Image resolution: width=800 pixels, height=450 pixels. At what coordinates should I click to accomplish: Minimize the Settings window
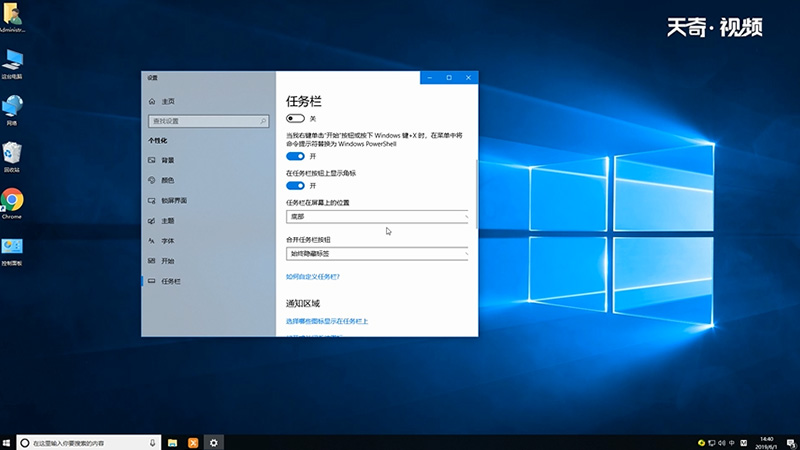pyautogui.click(x=430, y=78)
